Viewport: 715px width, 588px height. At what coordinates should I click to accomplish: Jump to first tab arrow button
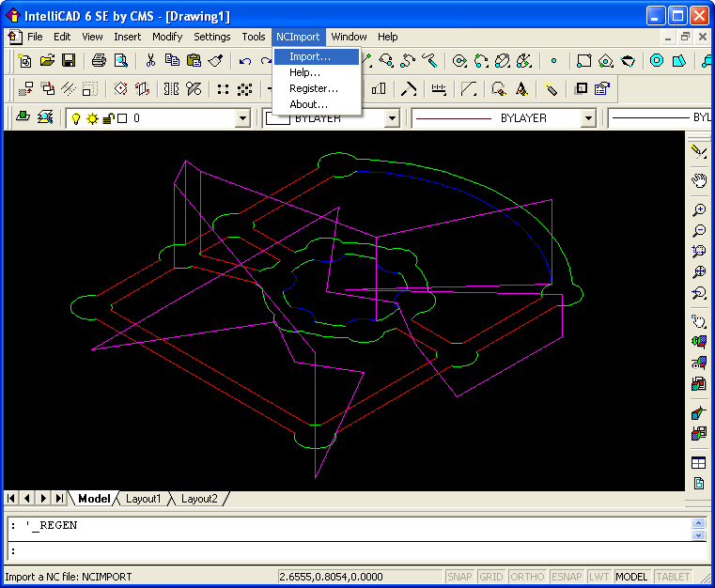tap(11, 498)
